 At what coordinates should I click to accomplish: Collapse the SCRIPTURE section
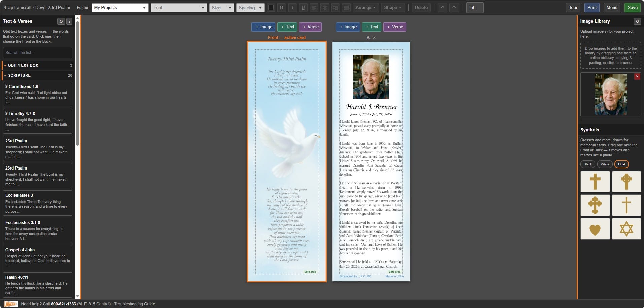[37, 75]
